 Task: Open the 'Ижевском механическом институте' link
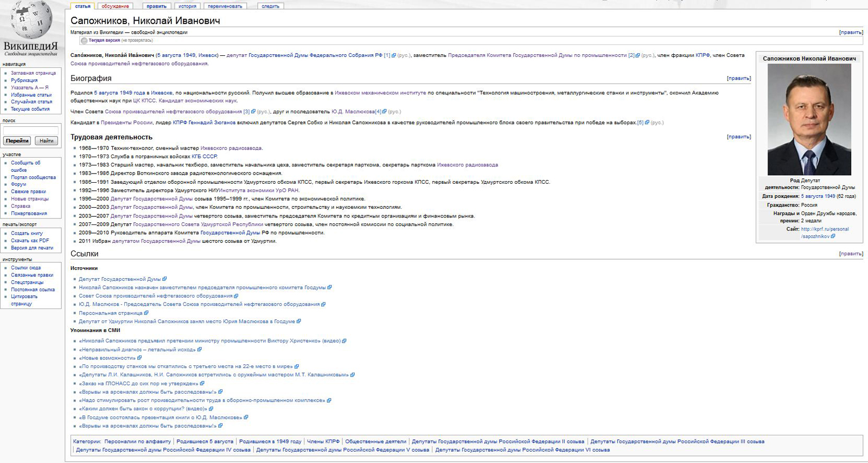pyautogui.click(x=380, y=93)
